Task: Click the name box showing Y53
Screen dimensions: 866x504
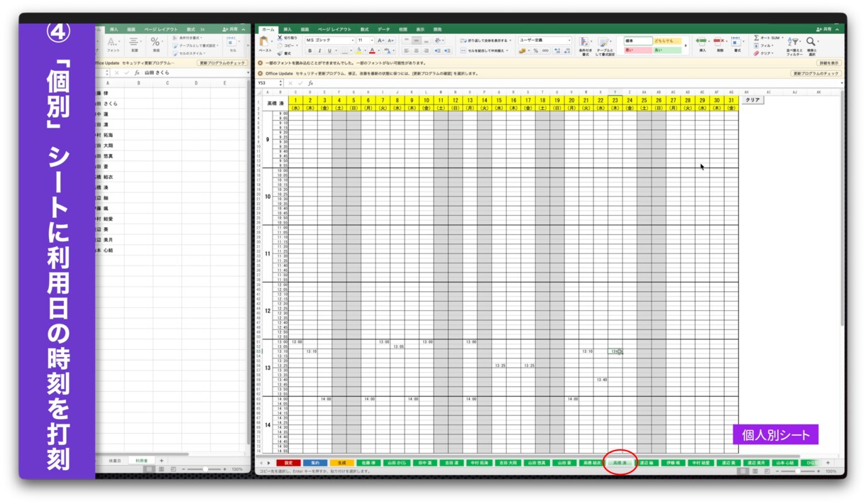Action: click(x=270, y=83)
